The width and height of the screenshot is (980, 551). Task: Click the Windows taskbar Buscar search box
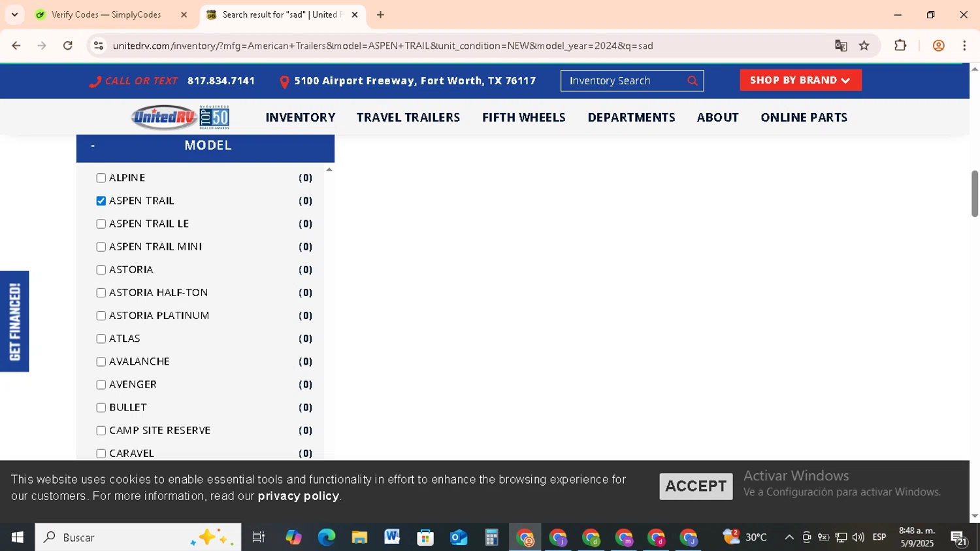pos(138,537)
